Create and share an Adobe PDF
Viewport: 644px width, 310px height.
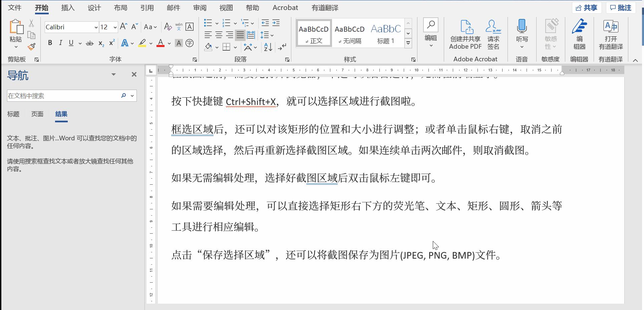click(x=465, y=33)
